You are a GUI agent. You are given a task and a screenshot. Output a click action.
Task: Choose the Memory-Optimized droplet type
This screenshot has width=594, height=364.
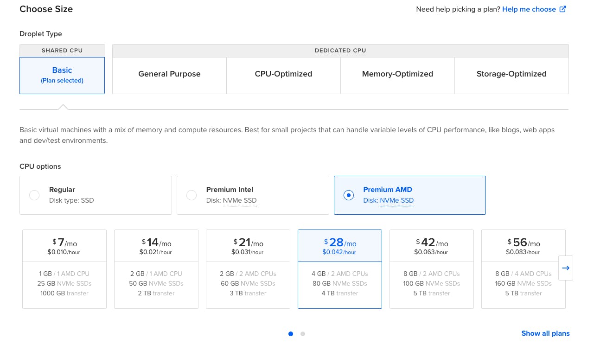pos(397,74)
